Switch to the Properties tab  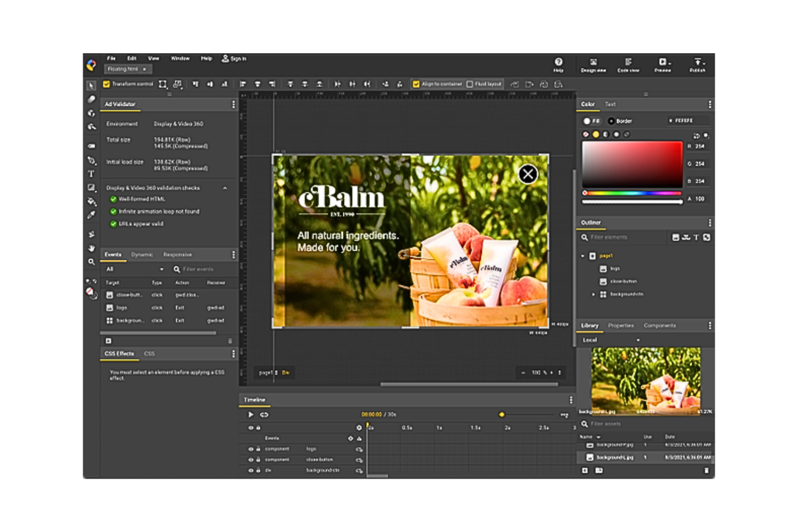[x=621, y=326]
